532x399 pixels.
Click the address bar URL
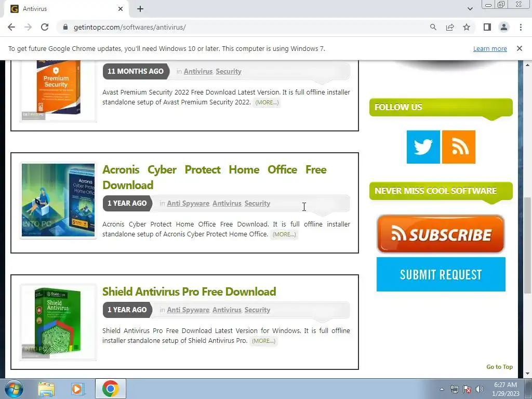click(129, 27)
